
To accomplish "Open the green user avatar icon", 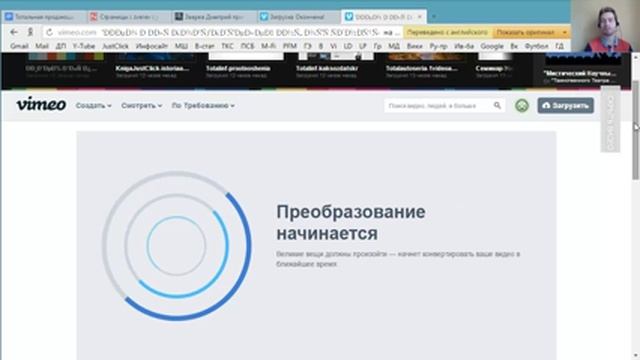I will pos(522,106).
